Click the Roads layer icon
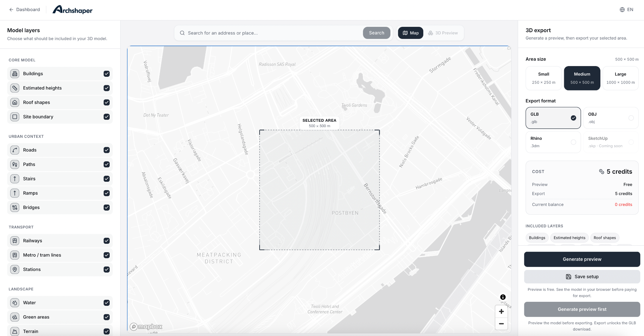The height and width of the screenshot is (336, 644). coord(15,150)
